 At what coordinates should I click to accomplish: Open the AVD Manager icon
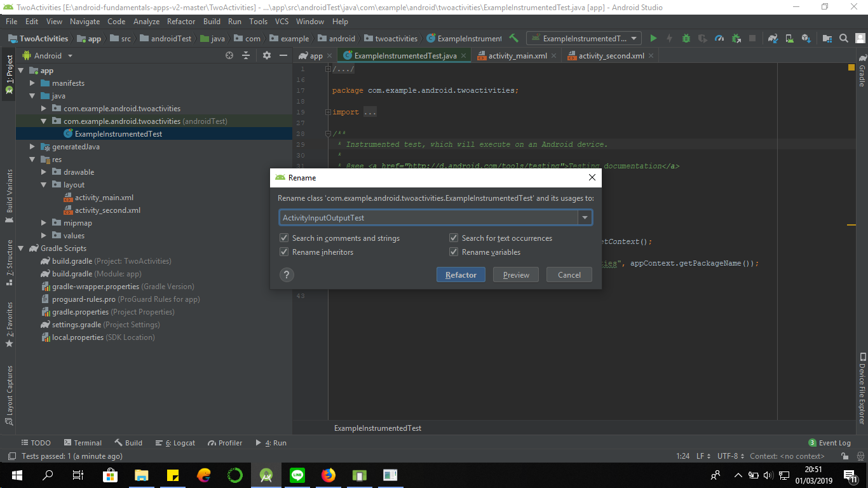[x=789, y=38]
